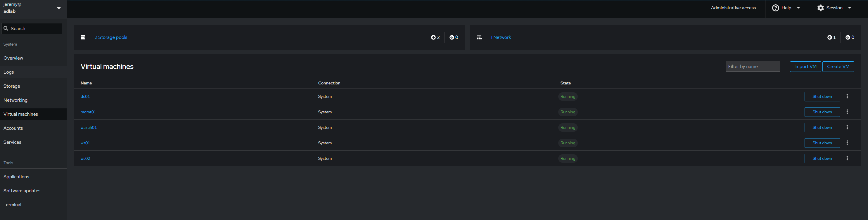This screenshot has width=868, height=220.
Task: Expand the jeremy@adlab host switcher dropdown
Action: pos(33,8)
